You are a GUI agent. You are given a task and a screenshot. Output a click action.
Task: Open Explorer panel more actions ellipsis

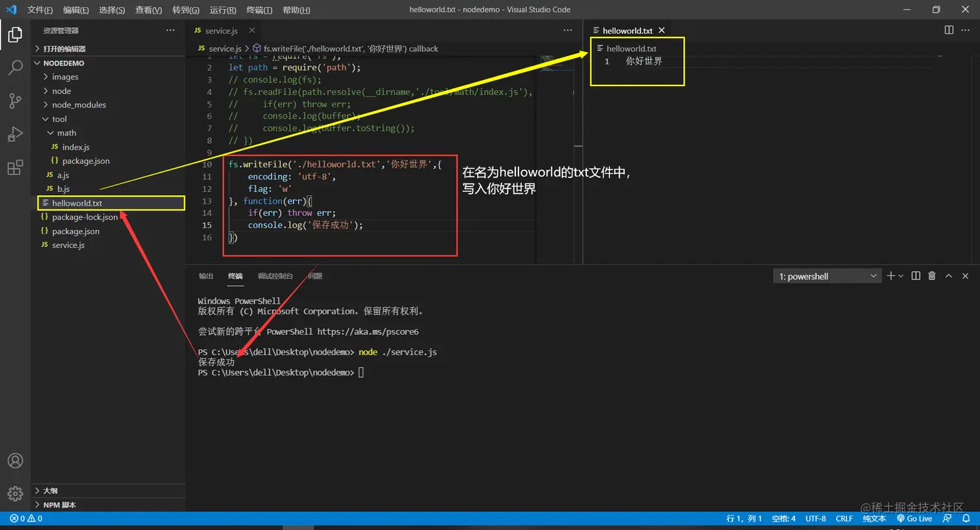(x=170, y=30)
